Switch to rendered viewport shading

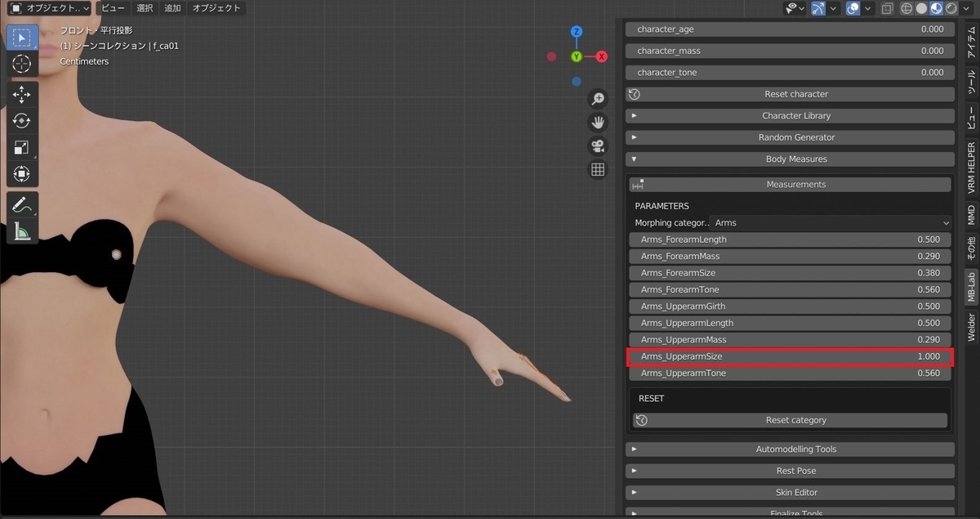coord(951,8)
